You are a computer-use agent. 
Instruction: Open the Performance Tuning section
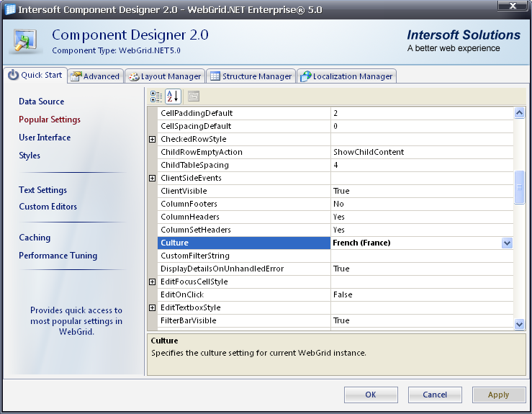tap(58, 256)
